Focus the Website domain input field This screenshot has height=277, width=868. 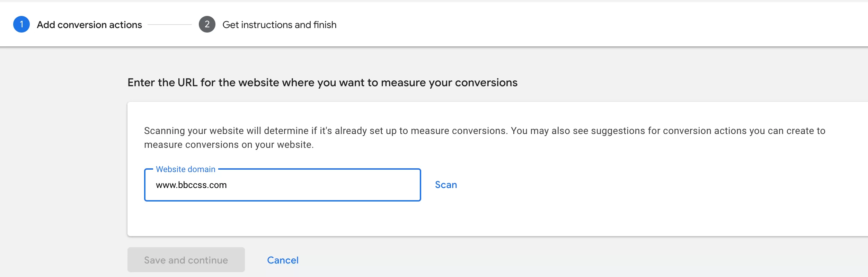click(x=283, y=185)
